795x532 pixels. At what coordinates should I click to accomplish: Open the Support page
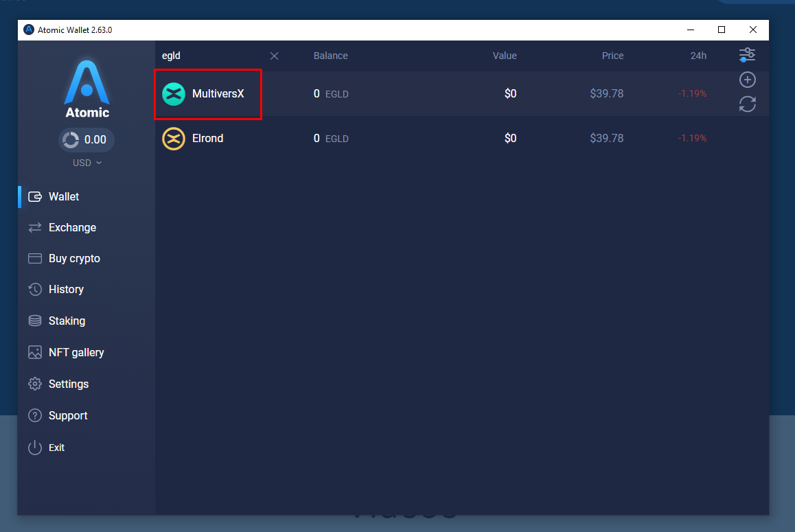tap(67, 415)
